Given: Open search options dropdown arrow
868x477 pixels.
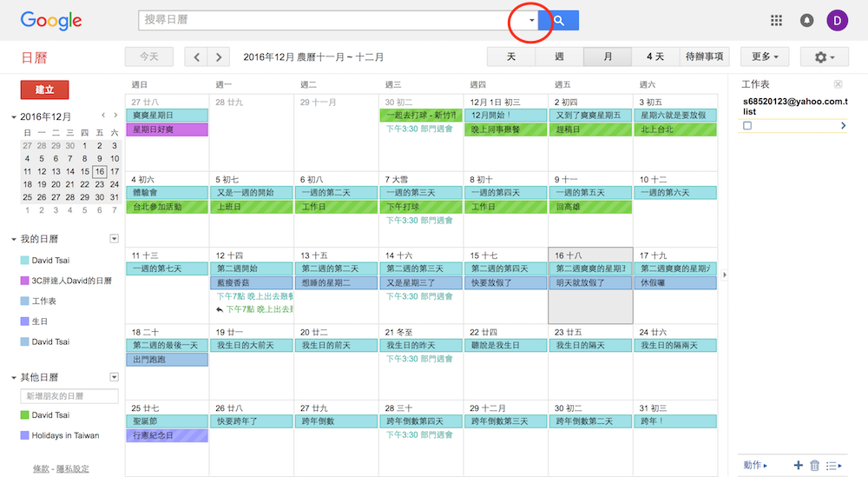Looking at the screenshot, I should pos(532,21).
